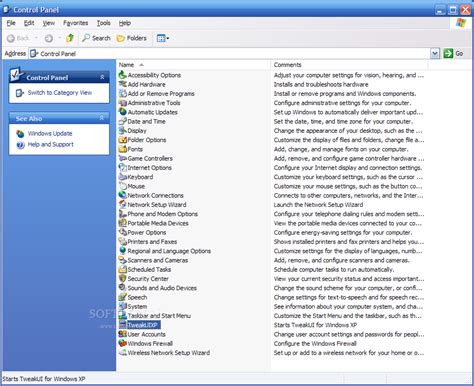Collapse the See Also sidebar section
Viewport: 474px width, 386px height.
pos(102,118)
